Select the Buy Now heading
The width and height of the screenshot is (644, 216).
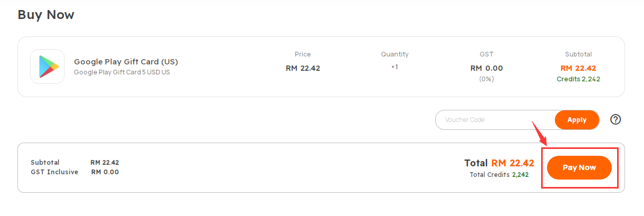[x=46, y=15]
